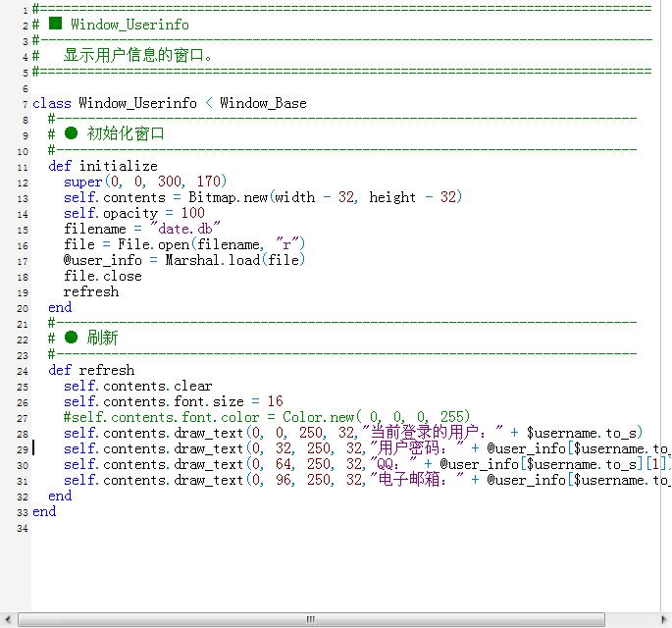Screen dimensions: 672x628
Task: Click the scroll right arrow
Action: click(665, 619)
